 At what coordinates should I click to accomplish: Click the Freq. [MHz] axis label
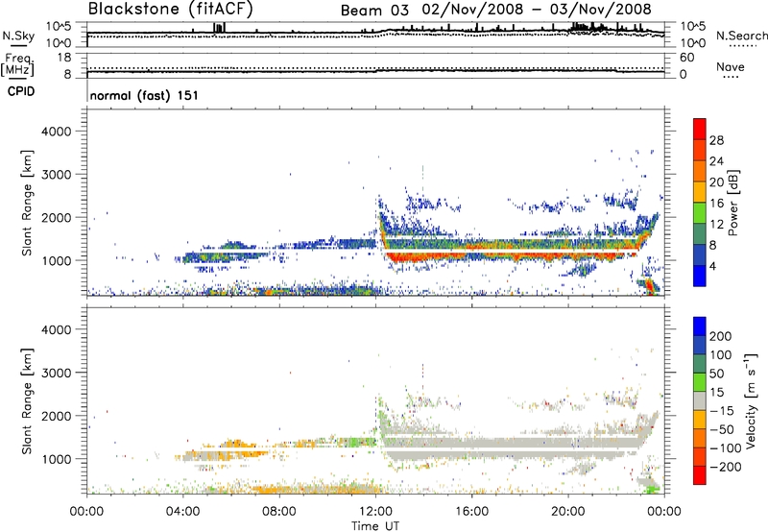coord(18,64)
